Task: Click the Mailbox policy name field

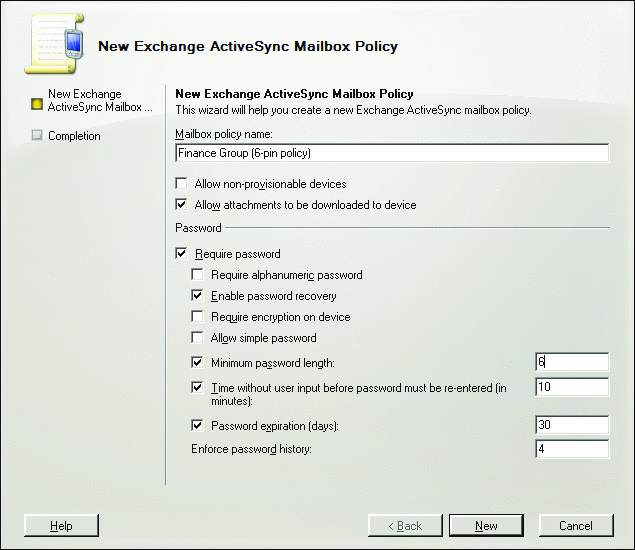Action: point(392,153)
